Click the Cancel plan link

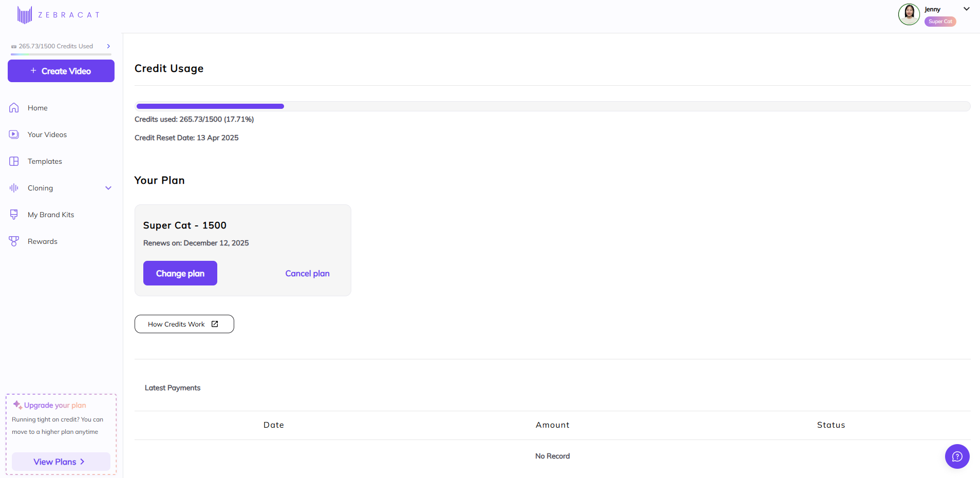[308, 274]
